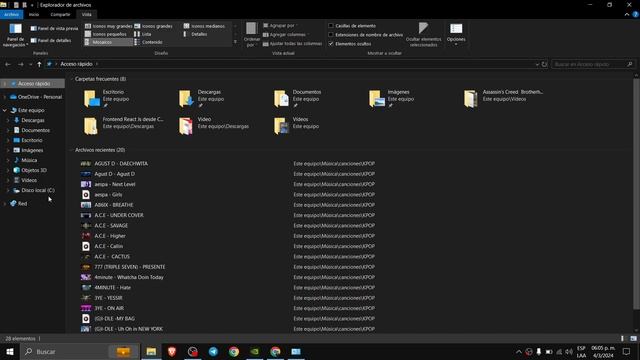
Task: Expand the Red tree node
Action: point(4,203)
